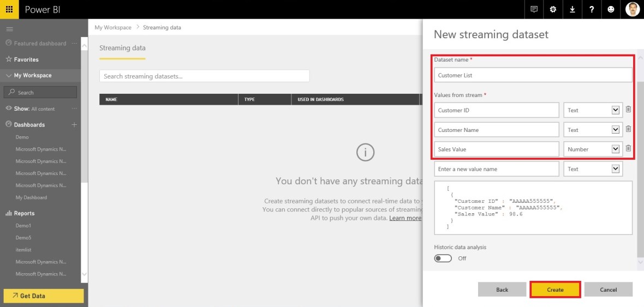Click the Get Data button
The width and height of the screenshot is (644, 307).
(x=43, y=296)
